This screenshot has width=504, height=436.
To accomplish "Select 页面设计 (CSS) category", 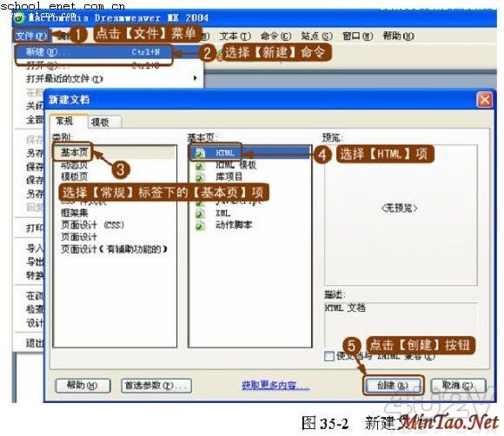I will [x=92, y=225].
